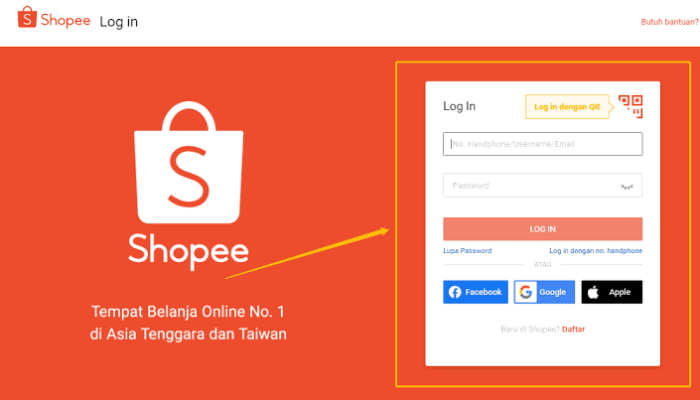Click the Google G logo icon

pos(525,292)
